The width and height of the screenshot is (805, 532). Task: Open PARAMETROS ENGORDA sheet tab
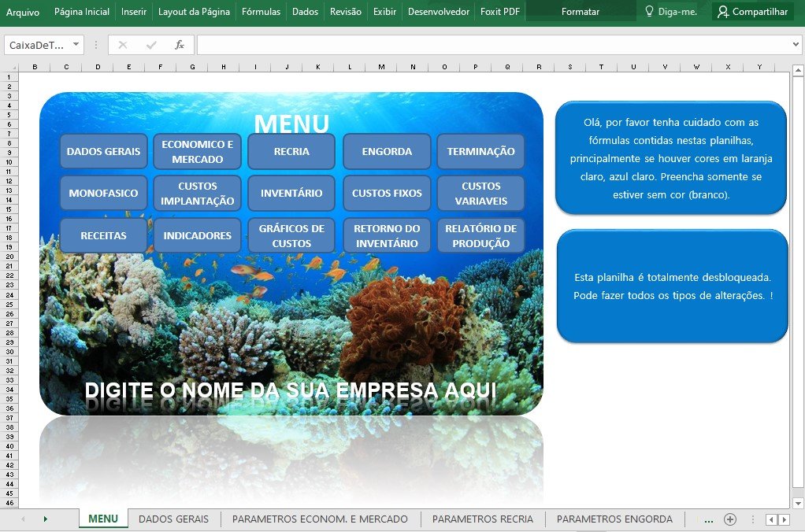pyautogui.click(x=614, y=519)
